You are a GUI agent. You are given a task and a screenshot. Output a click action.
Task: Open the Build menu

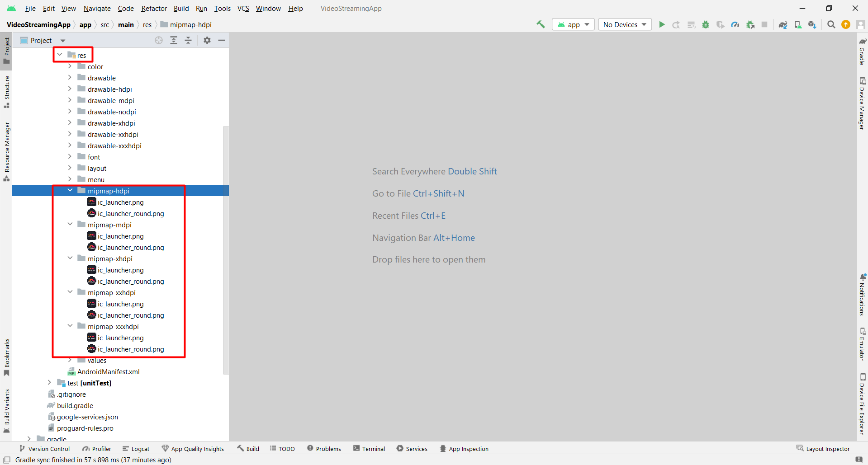point(181,8)
